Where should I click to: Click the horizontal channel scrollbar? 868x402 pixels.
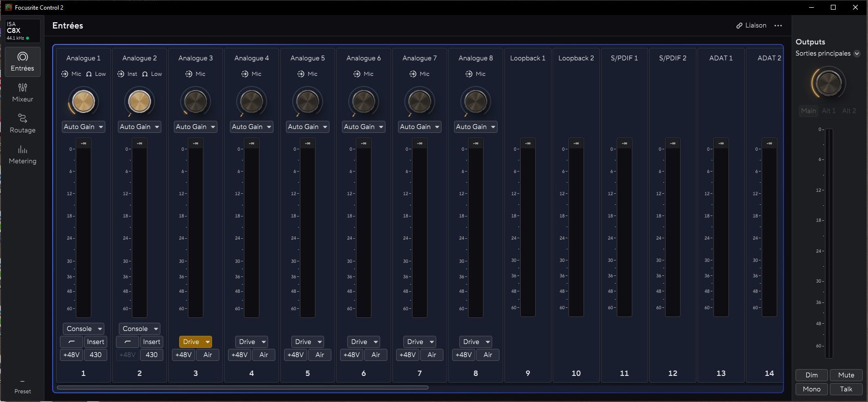pyautogui.click(x=242, y=387)
